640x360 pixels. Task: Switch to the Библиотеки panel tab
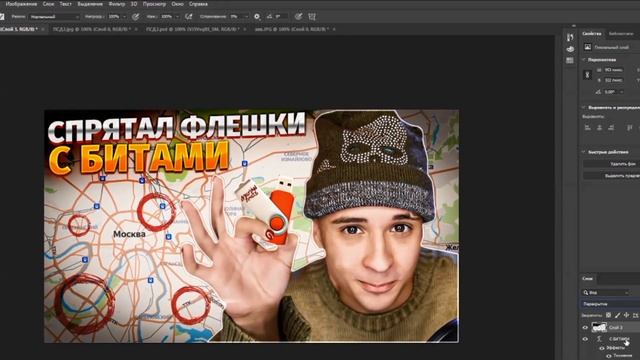[x=621, y=34]
